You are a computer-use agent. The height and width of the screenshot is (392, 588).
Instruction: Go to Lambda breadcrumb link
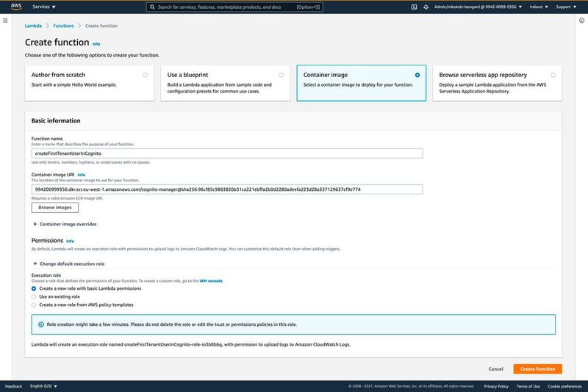tap(33, 26)
